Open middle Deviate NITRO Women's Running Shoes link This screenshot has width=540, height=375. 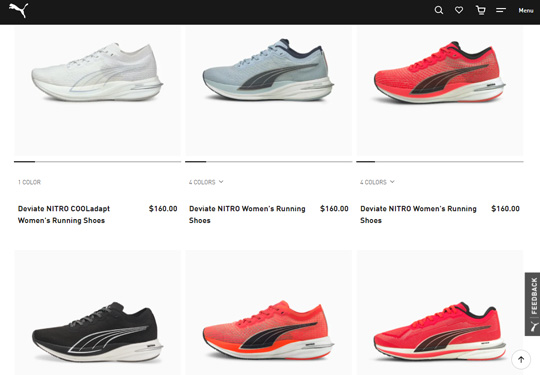click(247, 215)
